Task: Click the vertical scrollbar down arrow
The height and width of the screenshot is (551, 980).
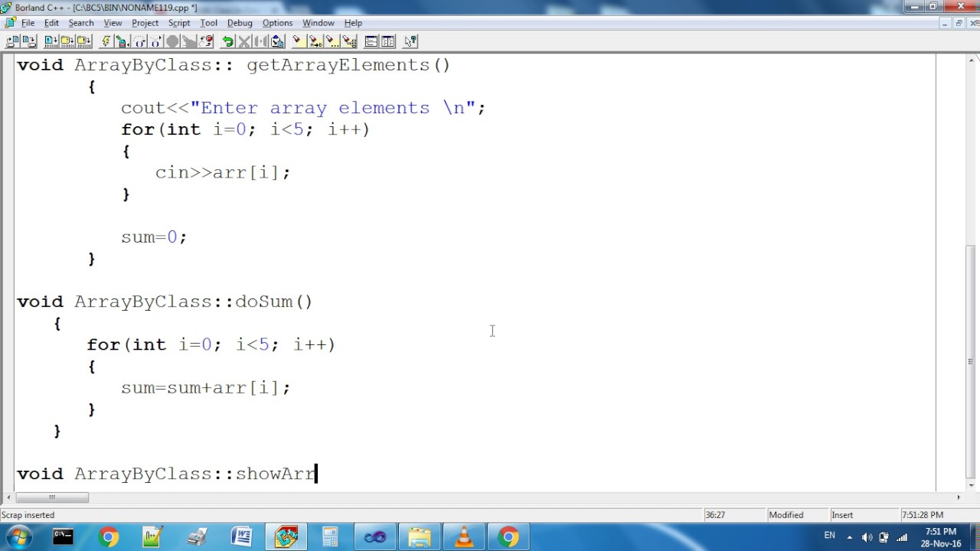Action: tap(972, 484)
